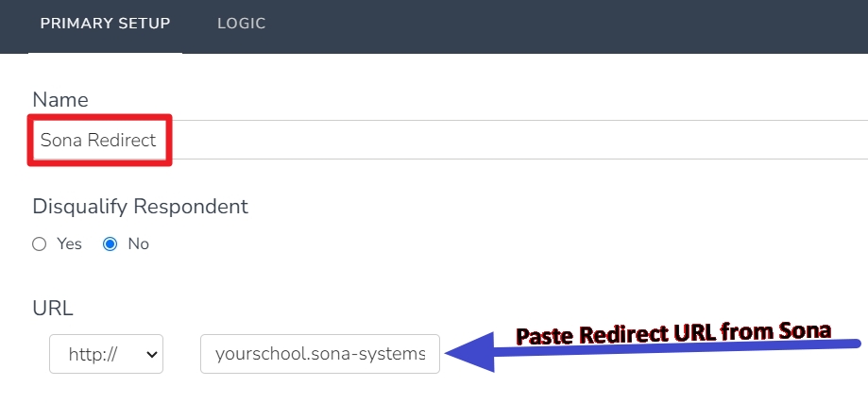This screenshot has height=403, width=868.
Task: Click the 'Name' field label
Action: [60, 100]
